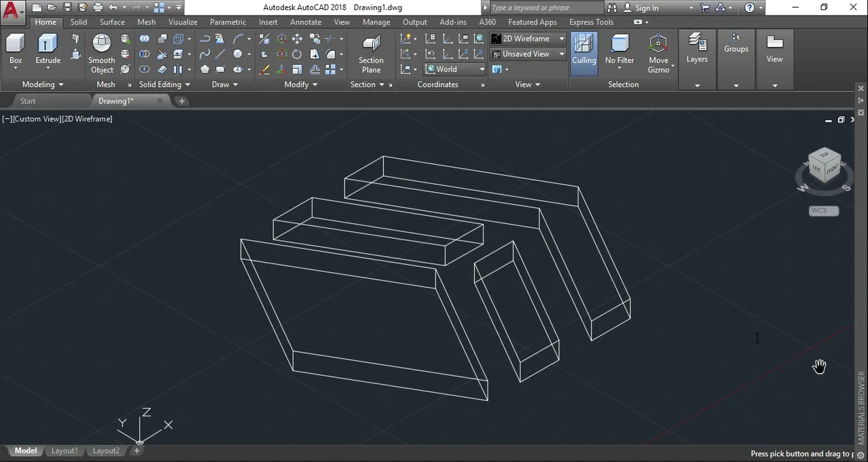Close the Drawing1 file tab
Image resolution: width=868 pixels, height=462 pixels.
(160, 100)
